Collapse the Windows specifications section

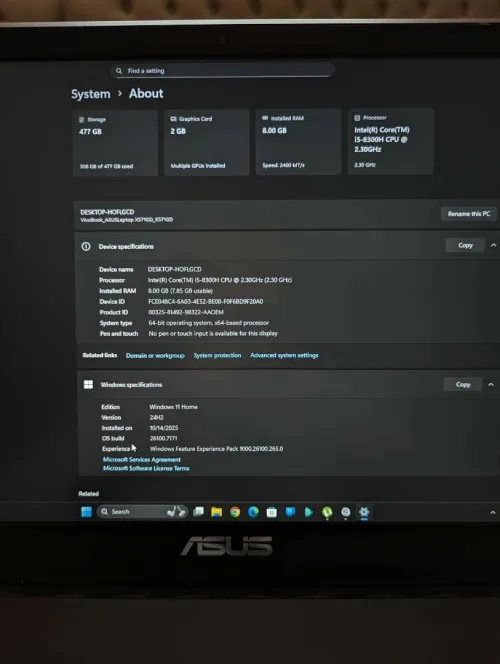tap(491, 385)
